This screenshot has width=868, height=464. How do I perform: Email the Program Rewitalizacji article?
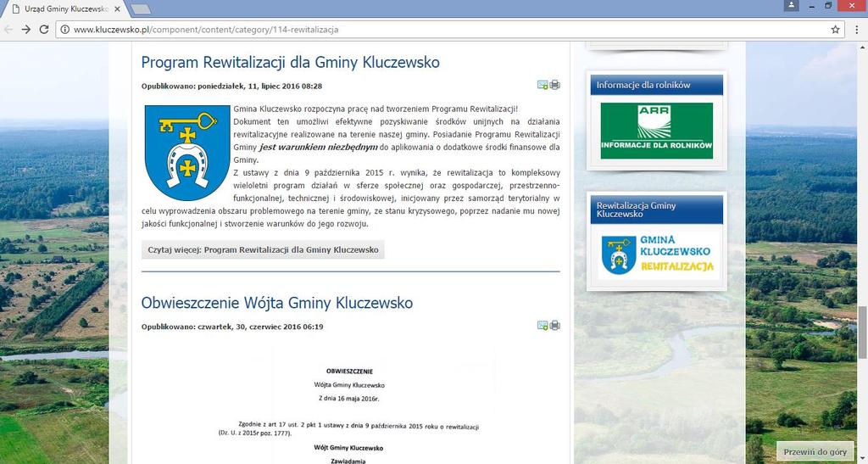(x=542, y=85)
